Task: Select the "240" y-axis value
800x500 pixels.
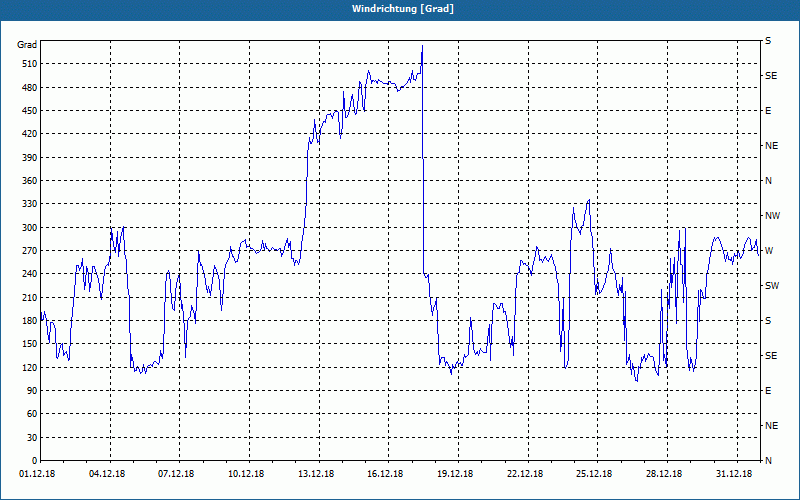Action: tap(30, 274)
